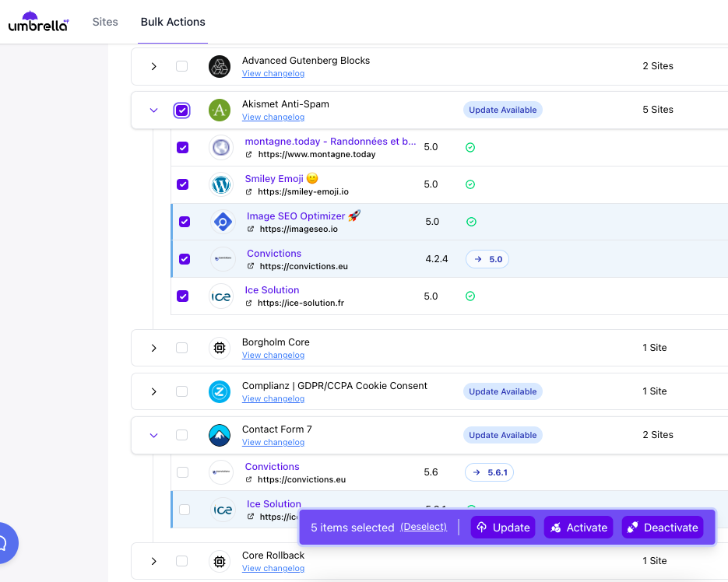Uncheck Smiley Emoji site checkbox
The width and height of the screenshot is (728, 582).
pos(182,184)
